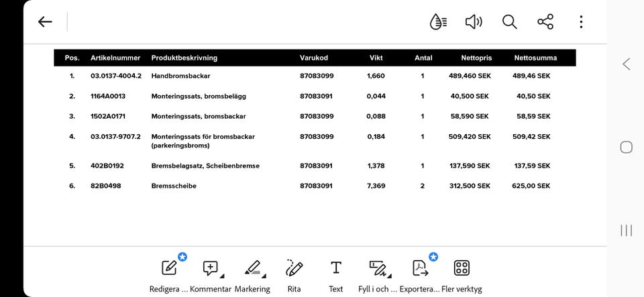Viewport: 644px width, 297px height.
Task: Open the Exportera PDF tool
Action: 421,269
